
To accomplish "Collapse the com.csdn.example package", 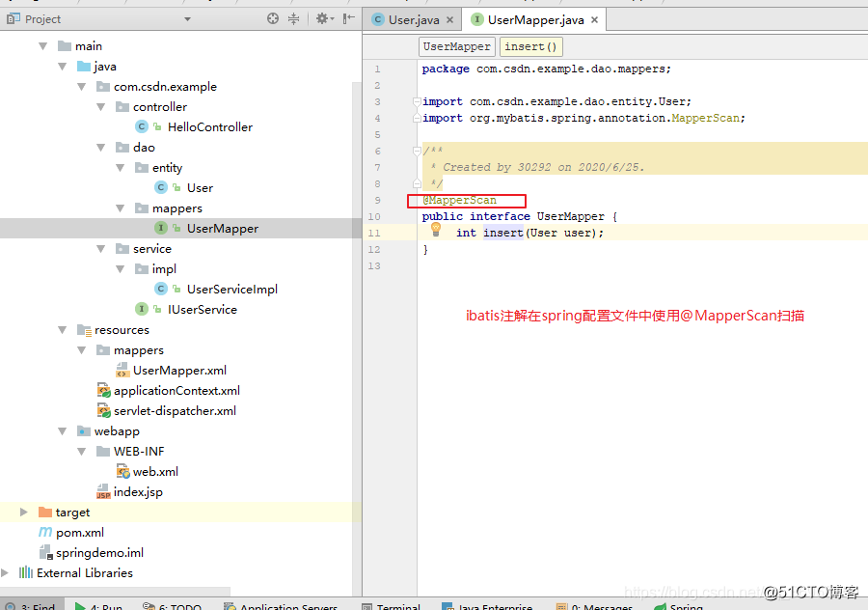I will [x=82, y=87].
